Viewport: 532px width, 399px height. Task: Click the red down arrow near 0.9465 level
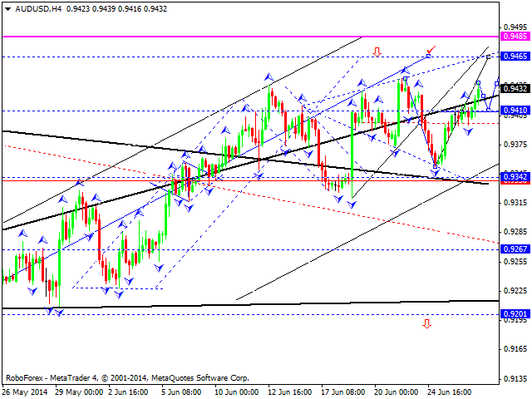(377, 52)
